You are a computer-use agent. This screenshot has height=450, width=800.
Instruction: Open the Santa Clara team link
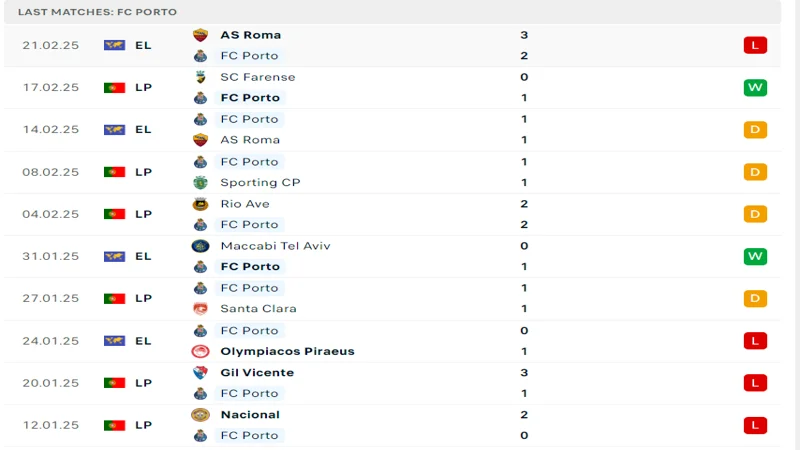258,309
